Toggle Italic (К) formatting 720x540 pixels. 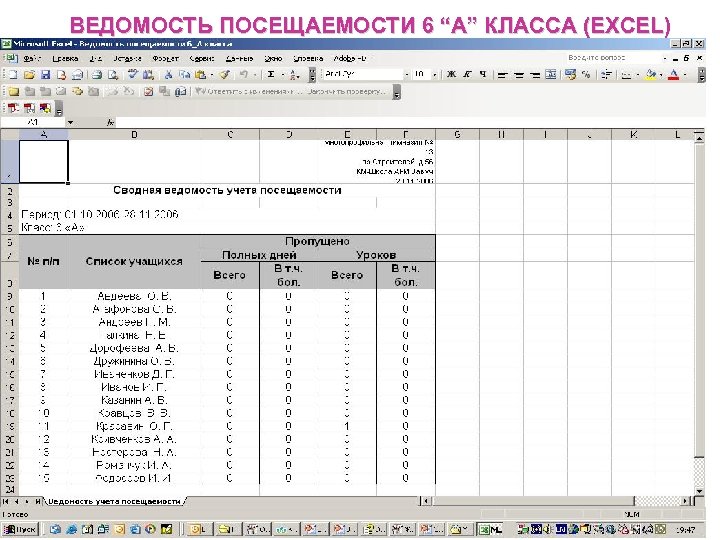click(467, 74)
